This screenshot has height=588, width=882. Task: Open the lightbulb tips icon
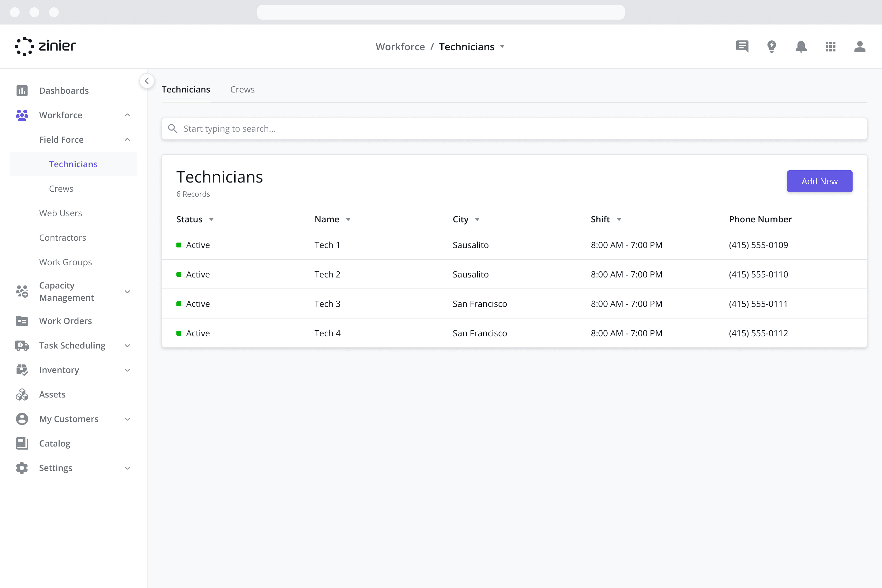point(771,47)
